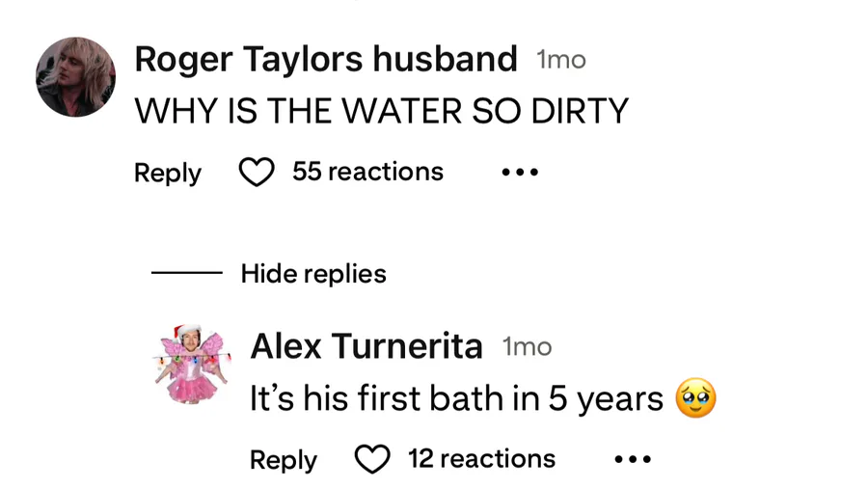Open Alex Turnerita's pink fairy avatar
The width and height of the screenshot is (868, 489).
189,364
